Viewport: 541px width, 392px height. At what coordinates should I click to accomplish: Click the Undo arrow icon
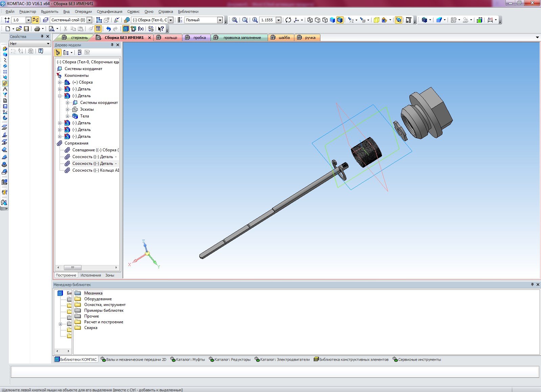[x=108, y=29]
